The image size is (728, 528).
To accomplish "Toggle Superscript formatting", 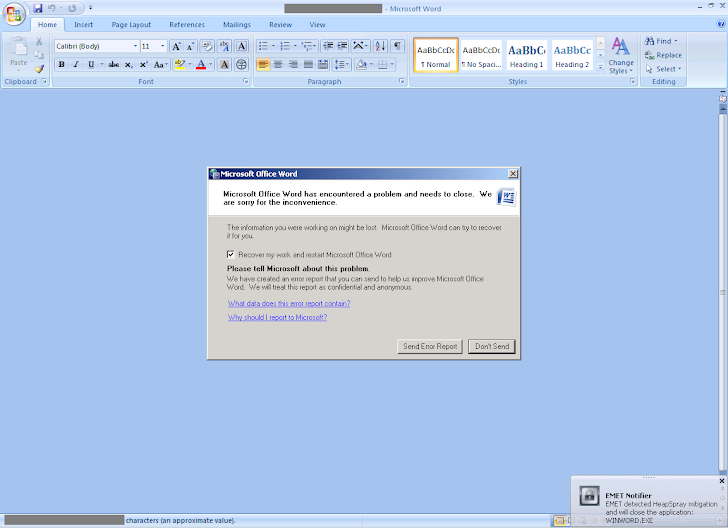I will (143, 65).
